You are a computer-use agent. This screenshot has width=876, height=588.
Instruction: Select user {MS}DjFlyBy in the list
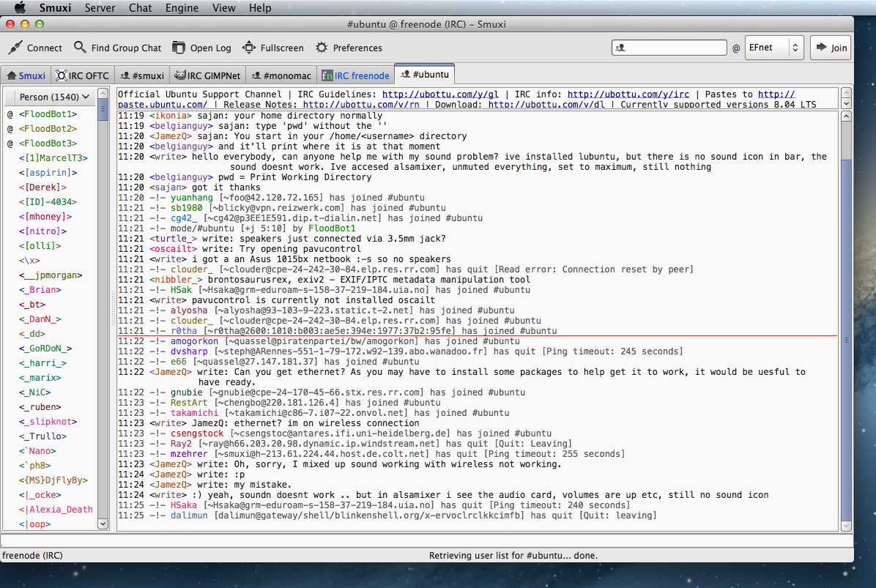point(53,480)
